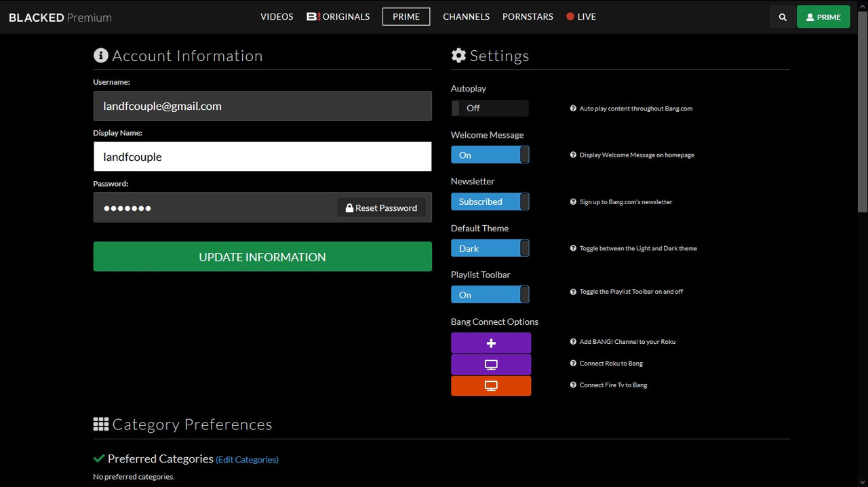The image size is (868, 487).
Task: Click the Settings gear icon
Action: click(459, 56)
